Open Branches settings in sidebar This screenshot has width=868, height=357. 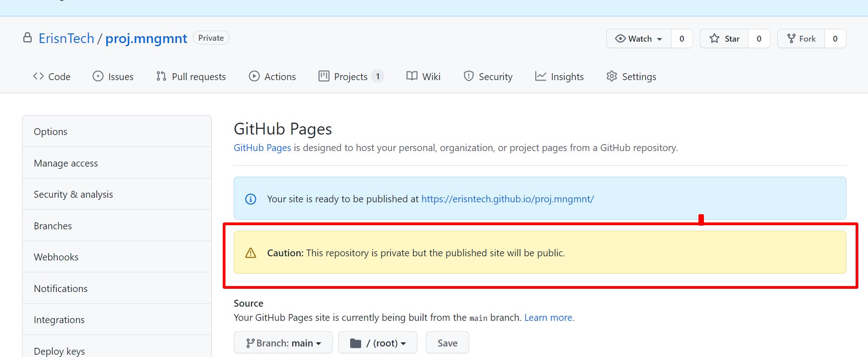tap(117, 226)
